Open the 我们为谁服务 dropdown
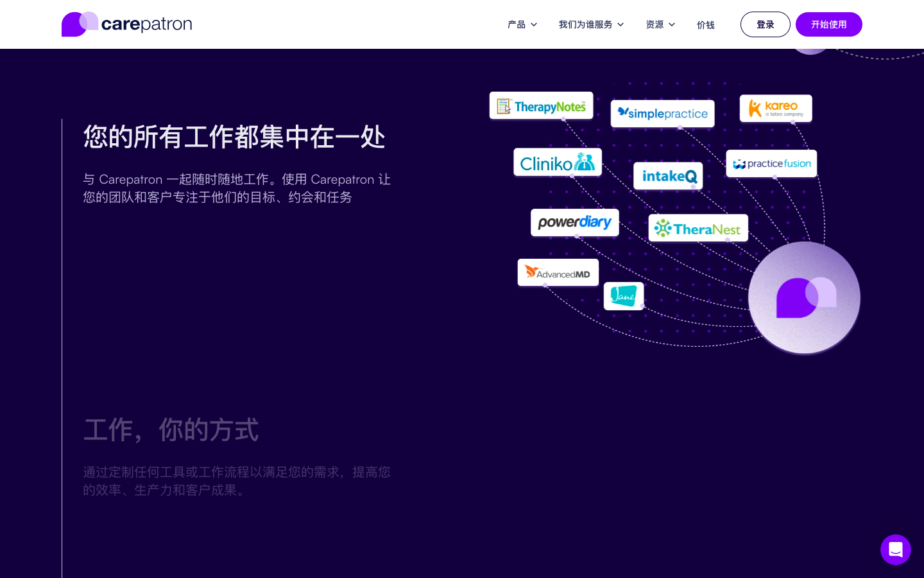 (591, 24)
